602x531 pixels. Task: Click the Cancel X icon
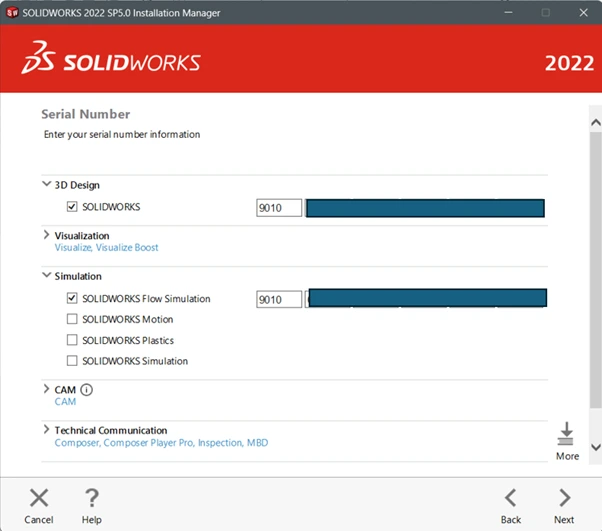point(39,498)
